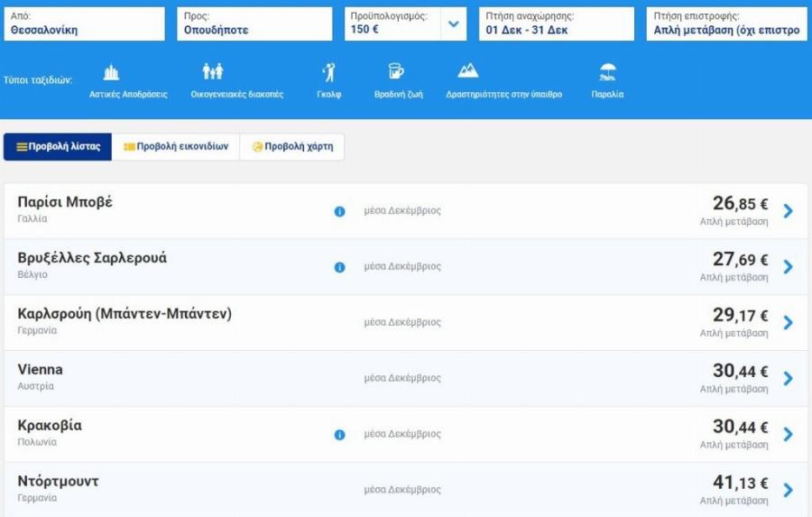Click info icon on Βρυξέλλες Σαρλερουά row
Image resolution: width=812 pixels, height=517 pixels.
340,267
